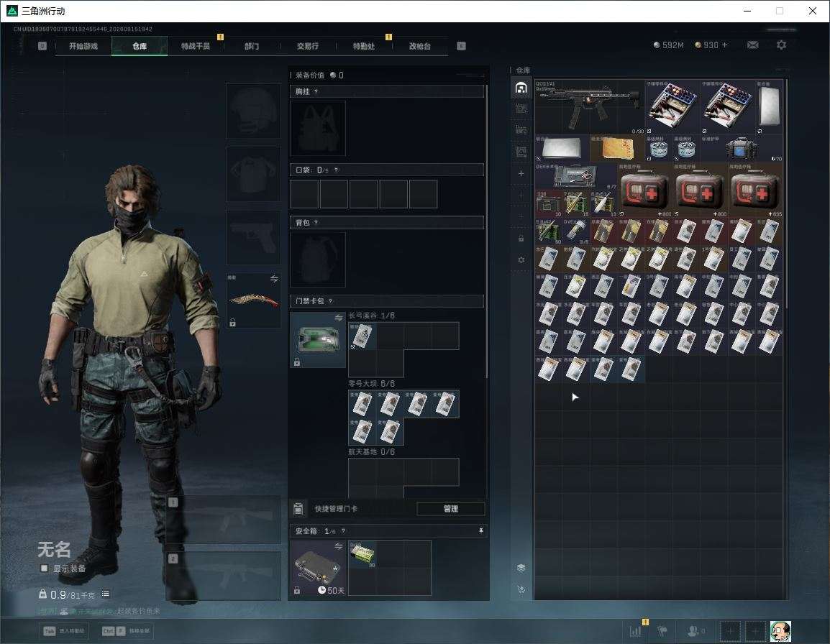Select the first red medical kit item

[644, 190]
